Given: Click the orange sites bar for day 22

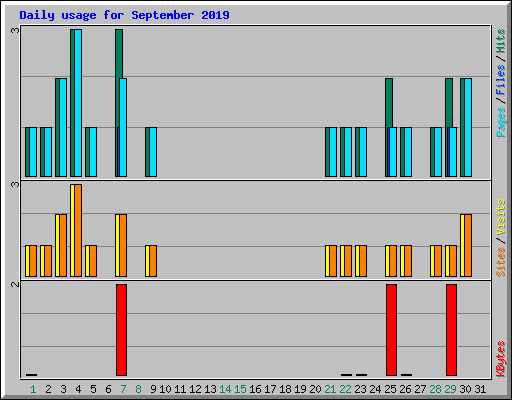Looking at the screenshot, I should (348, 261).
